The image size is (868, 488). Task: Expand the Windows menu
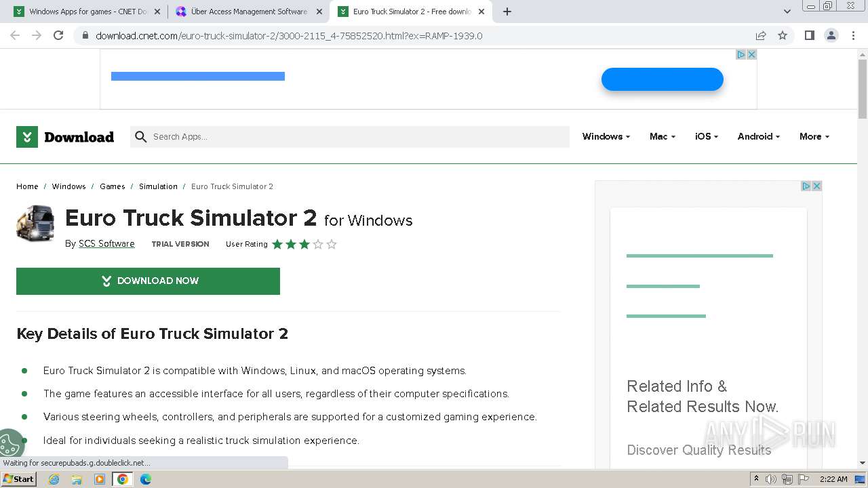(606, 136)
